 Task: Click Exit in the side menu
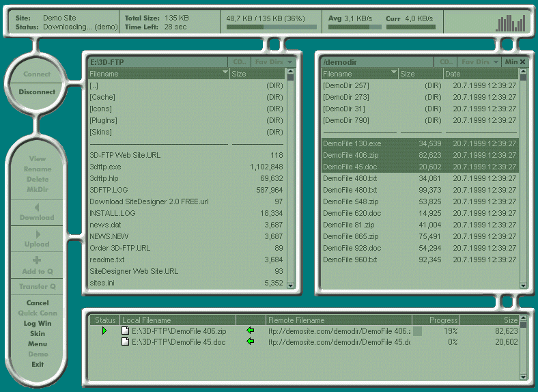pyautogui.click(x=38, y=365)
